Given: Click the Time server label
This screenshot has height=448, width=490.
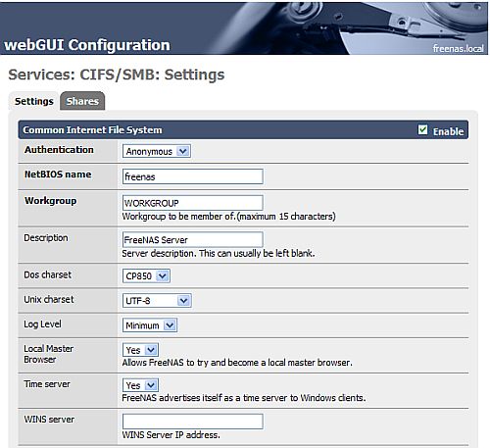Looking at the screenshot, I should (47, 384).
